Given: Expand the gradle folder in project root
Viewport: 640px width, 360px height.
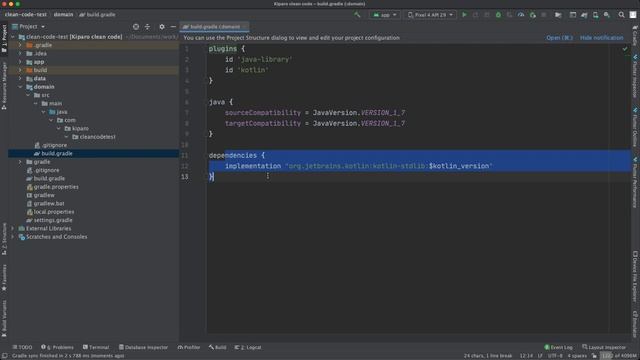Looking at the screenshot, I should coord(20,162).
